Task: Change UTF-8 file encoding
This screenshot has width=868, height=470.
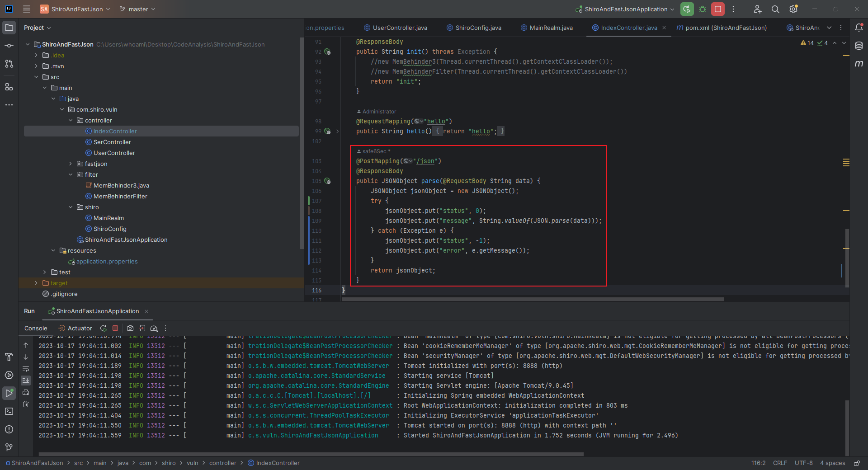Action: pyautogui.click(x=803, y=463)
